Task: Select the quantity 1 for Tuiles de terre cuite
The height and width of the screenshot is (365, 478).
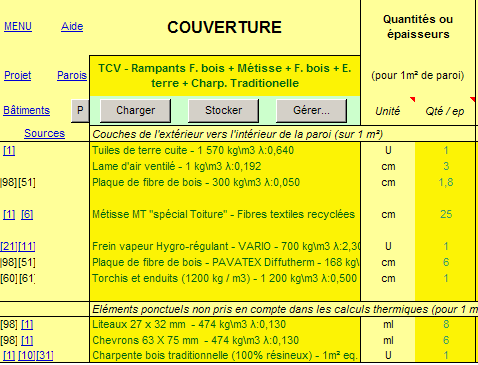Action: 446,150
